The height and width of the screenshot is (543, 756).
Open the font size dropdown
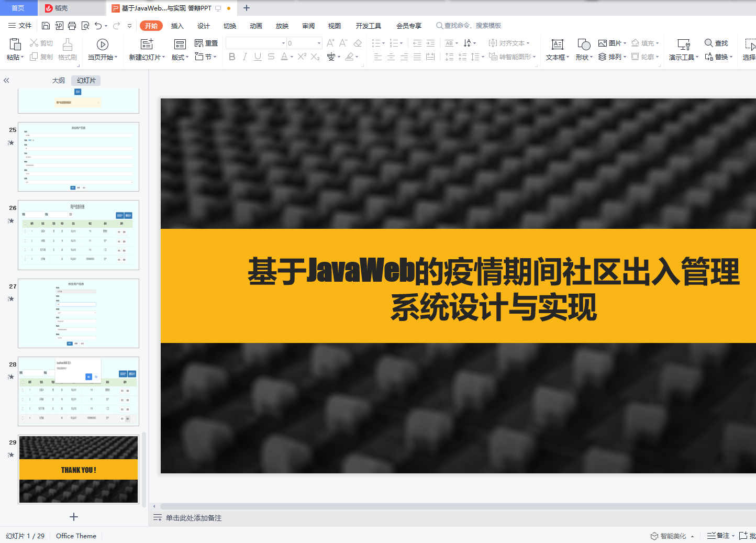click(x=319, y=43)
